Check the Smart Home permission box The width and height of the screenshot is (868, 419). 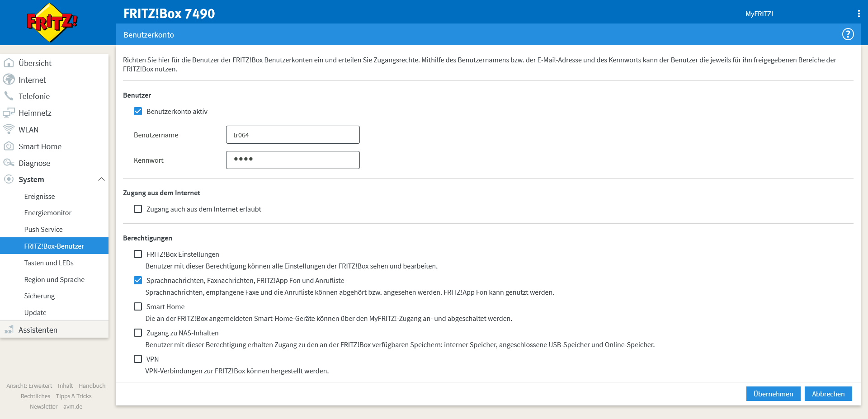pyautogui.click(x=138, y=306)
